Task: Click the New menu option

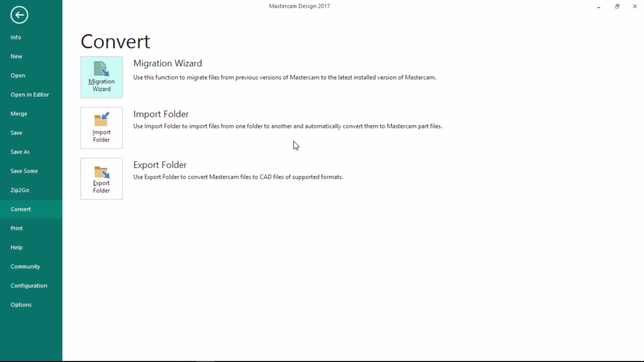Action: pyautogui.click(x=16, y=56)
